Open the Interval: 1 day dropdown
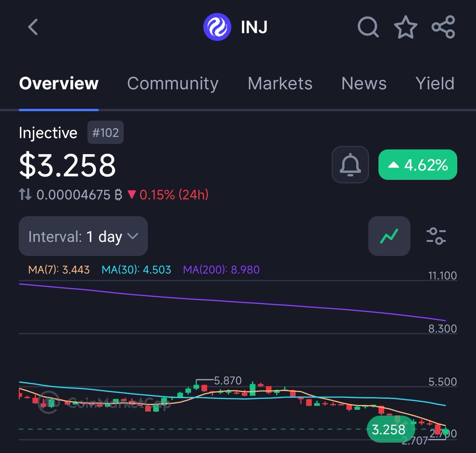The image size is (476, 453). [x=83, y=236]
